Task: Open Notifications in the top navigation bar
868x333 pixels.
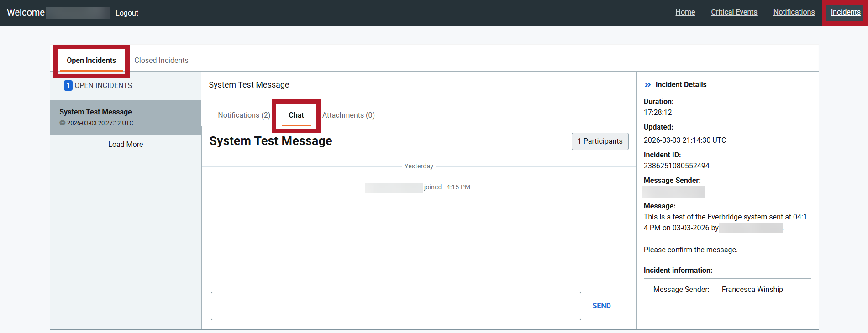Action: [x=794, y=12]
